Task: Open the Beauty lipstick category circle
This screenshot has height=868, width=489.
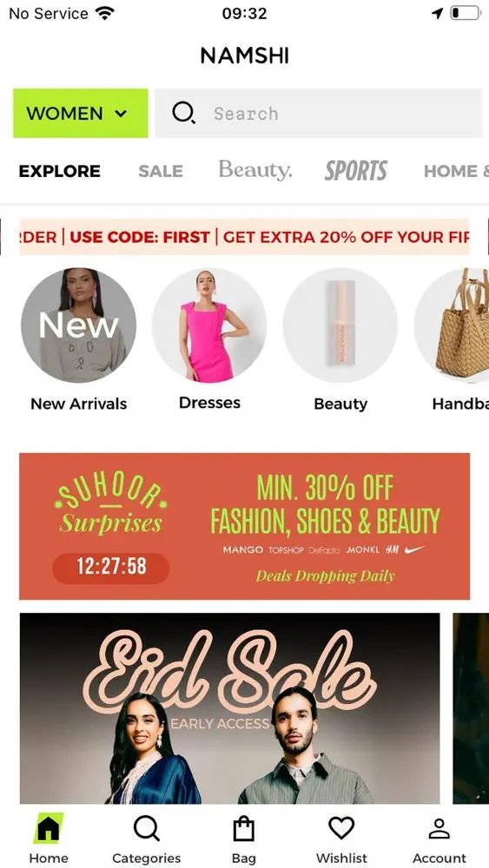Action: pyautogui.click(x=340, y=325)
